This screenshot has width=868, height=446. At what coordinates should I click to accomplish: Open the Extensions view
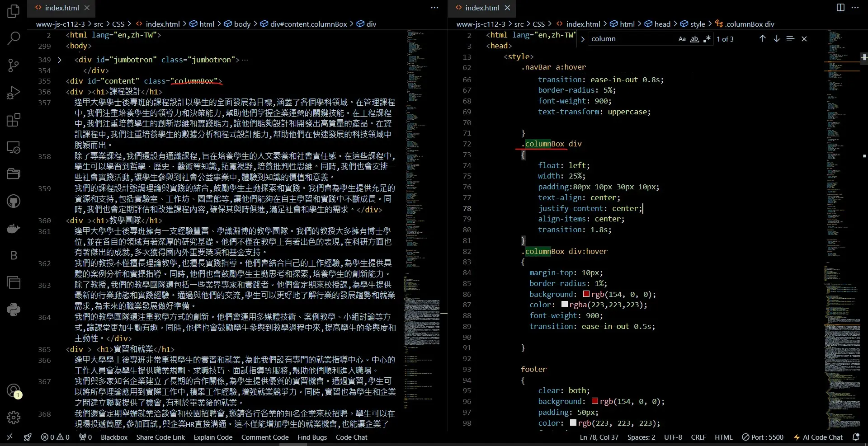pyautogui.click(x=14, y=120)
